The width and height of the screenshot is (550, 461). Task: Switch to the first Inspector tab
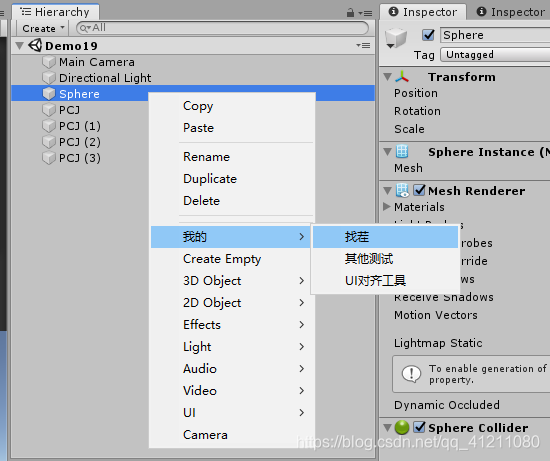423,12
